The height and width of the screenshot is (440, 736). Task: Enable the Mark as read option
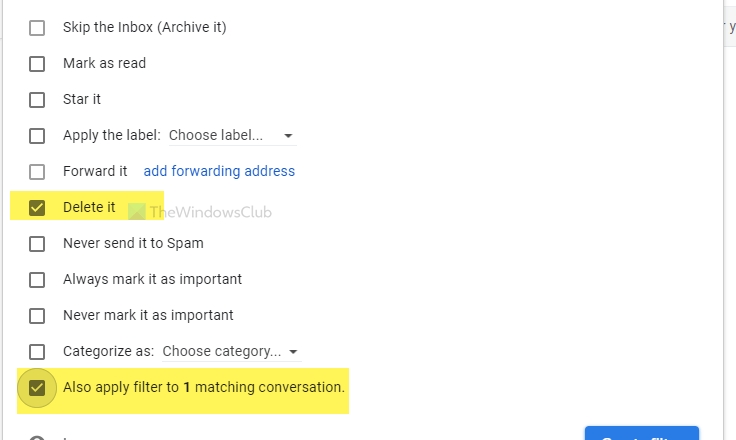[x=37, y=63]
